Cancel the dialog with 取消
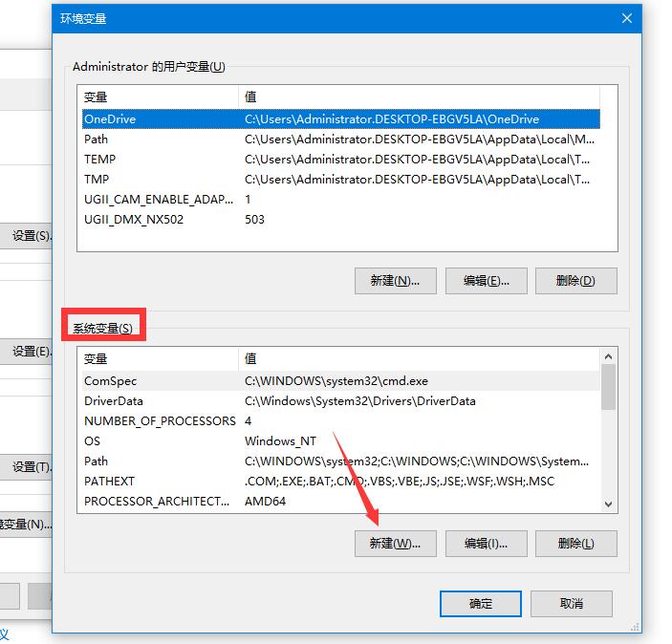 pyautogui.click(x=572, y=603)
